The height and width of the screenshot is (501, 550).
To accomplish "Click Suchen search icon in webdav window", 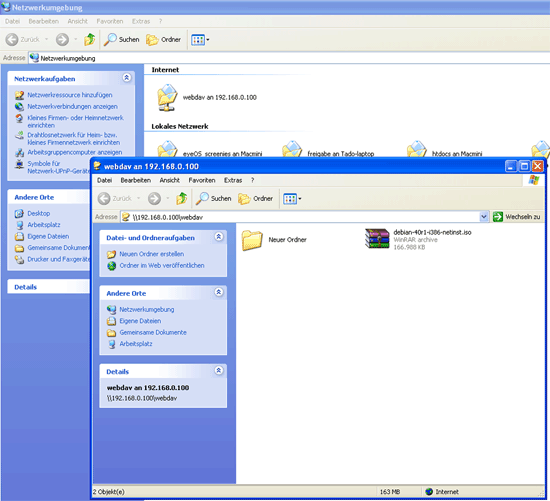I will click(213, 199).
